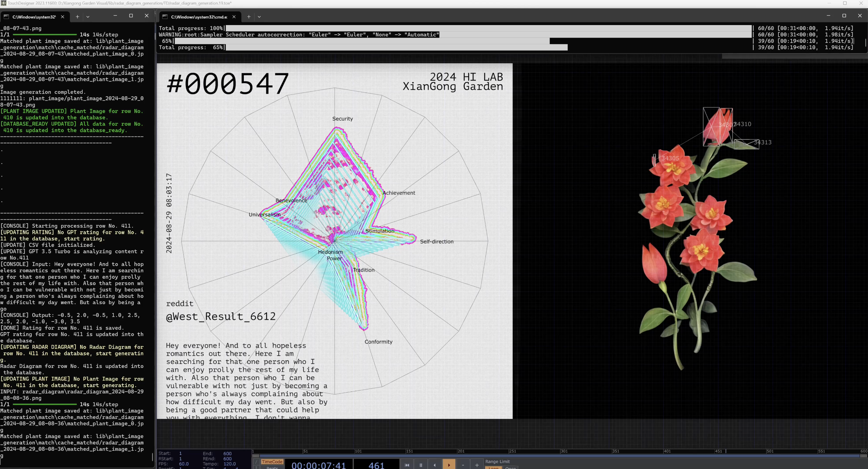The height and width of the screenshot is (469, 868).
Task: Click the End frame value field
Action: (227, 453)
